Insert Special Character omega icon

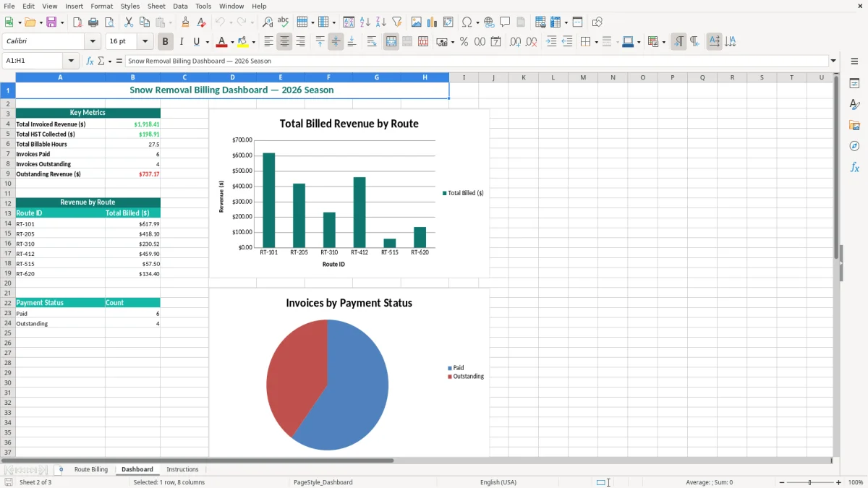pyautogui.click(x=467, y=22)
